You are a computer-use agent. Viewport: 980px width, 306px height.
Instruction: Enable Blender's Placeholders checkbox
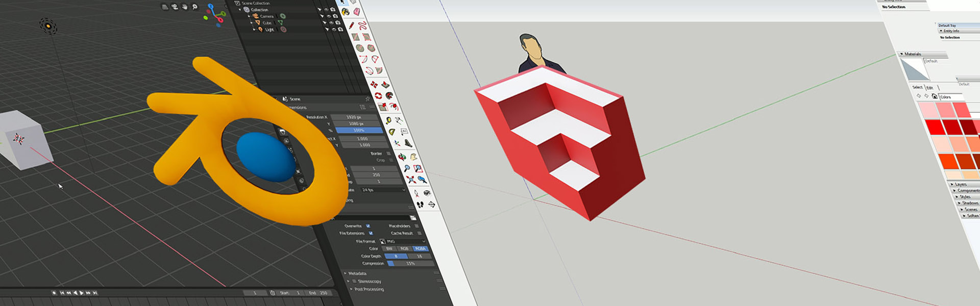point(416,226)
